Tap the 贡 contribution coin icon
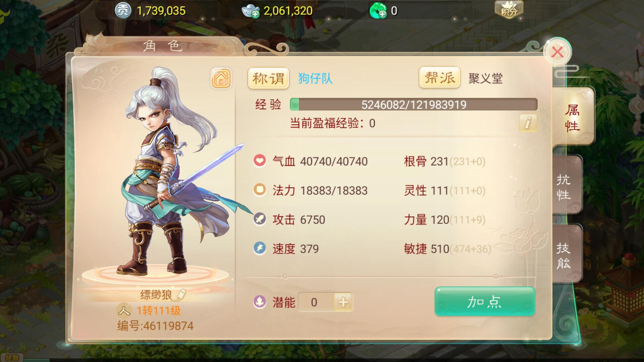 (123, 11)
